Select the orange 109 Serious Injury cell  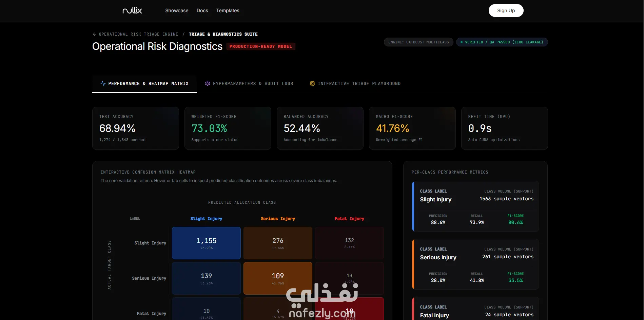pos(278,278)
